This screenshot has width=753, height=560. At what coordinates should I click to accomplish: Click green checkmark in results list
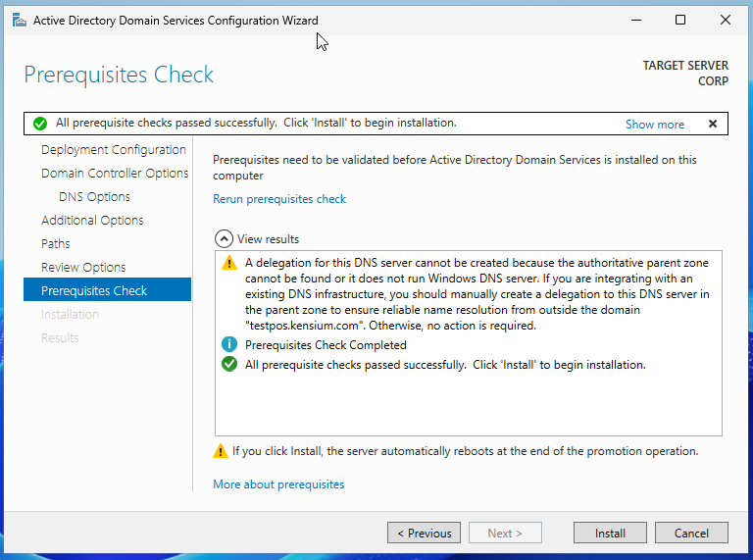tap(229, 364)
